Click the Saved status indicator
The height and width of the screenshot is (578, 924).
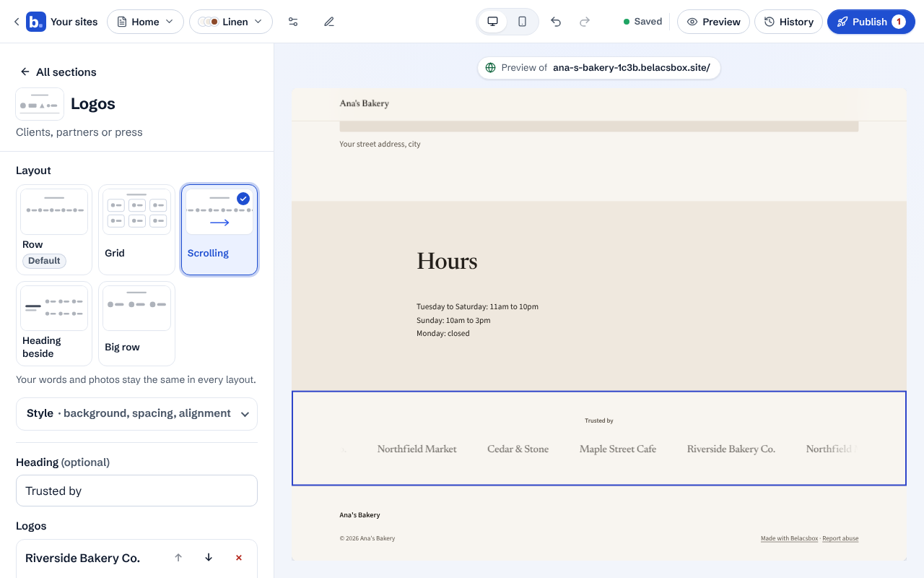click(x=642, y=22)
